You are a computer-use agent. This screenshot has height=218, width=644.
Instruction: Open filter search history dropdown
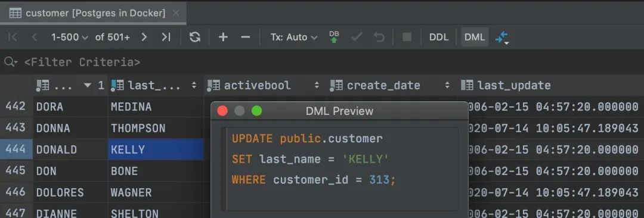[x=11, y=63]
